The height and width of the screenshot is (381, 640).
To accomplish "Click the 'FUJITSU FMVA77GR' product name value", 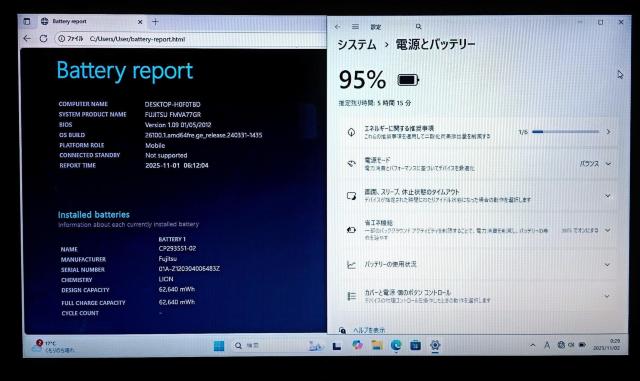I will coord(173,115).
